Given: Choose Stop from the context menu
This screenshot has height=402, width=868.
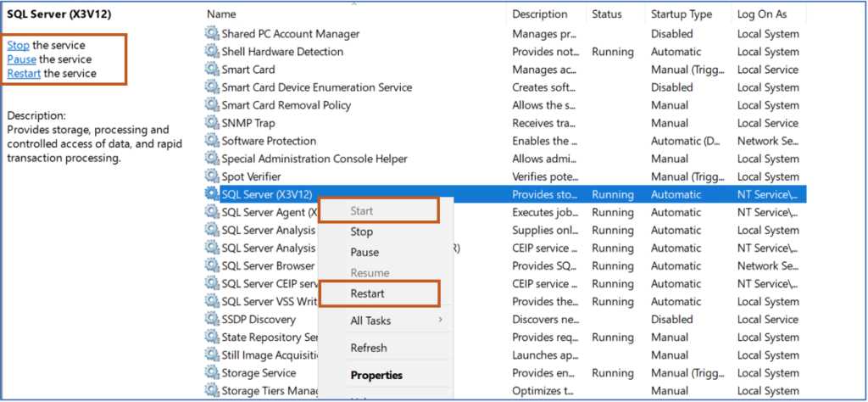Looking at the screenshot, I should pos(361,232).
